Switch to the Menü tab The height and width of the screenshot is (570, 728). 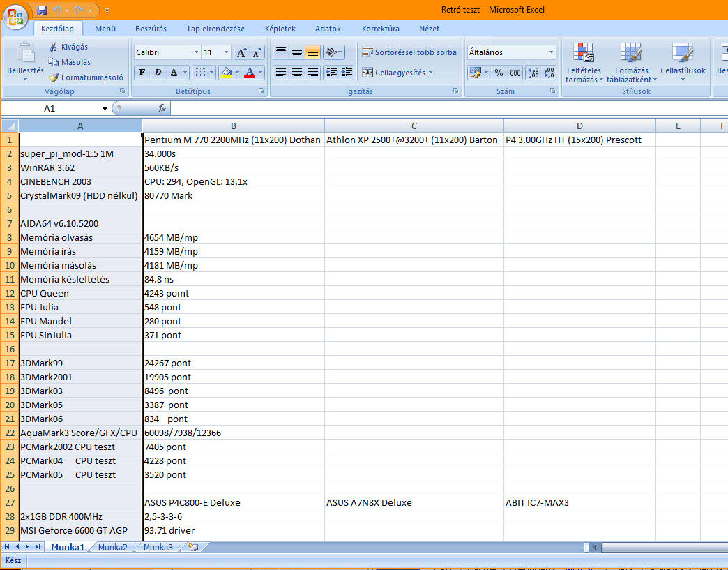105,29
